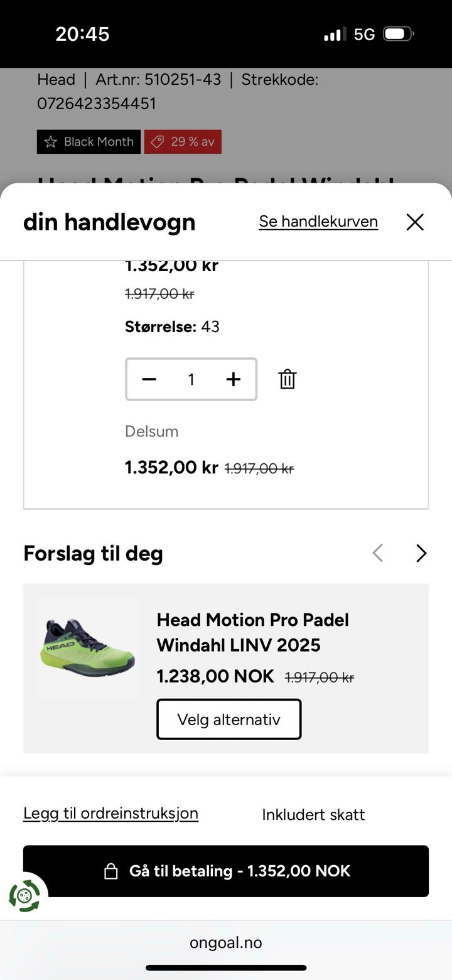
Task: Close the din handlevogn panel
Action: (x=415, y=222)
